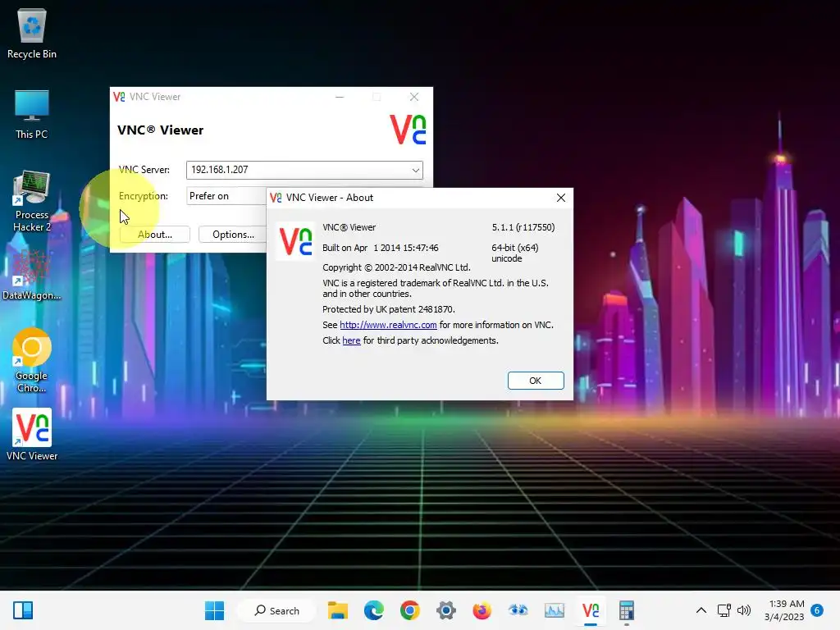Select the This PC desktop icon
This screenshot has height=630, width=840.
[32, 114]
